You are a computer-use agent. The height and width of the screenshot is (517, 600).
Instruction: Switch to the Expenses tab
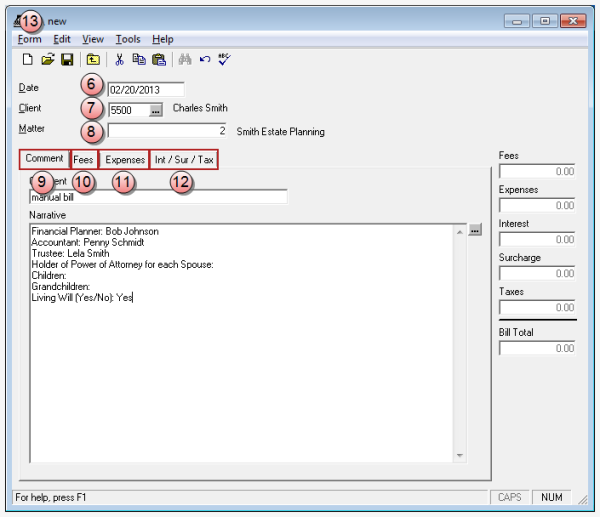[125, 160]
